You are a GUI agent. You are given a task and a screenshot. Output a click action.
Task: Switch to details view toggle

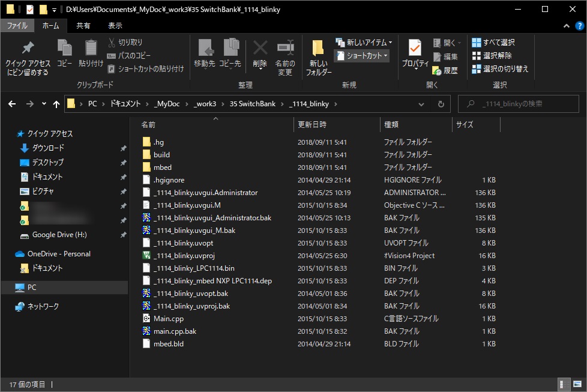564,384
